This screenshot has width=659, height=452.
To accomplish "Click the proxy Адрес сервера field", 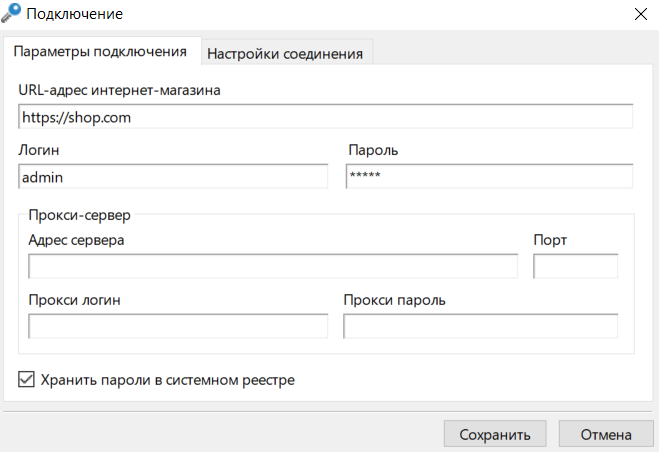I will (x=273, y=266).
